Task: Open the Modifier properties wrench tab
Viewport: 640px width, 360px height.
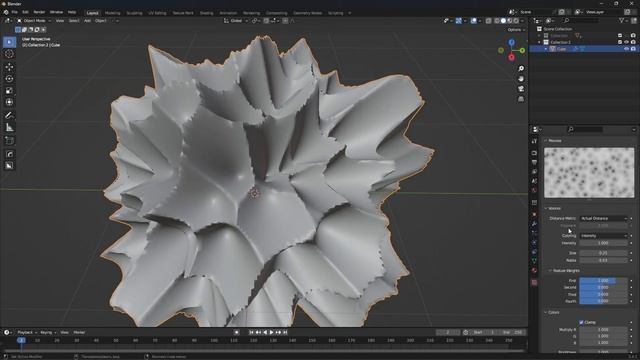Action: pos(534,224)
